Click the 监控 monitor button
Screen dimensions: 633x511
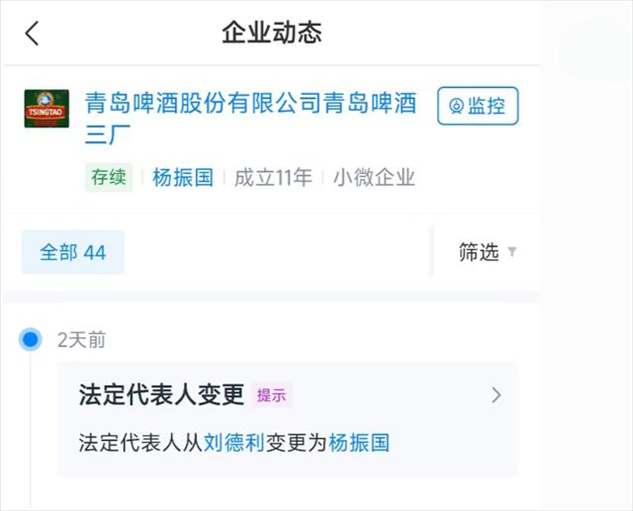pyautogui.click(x=477, y=106)
